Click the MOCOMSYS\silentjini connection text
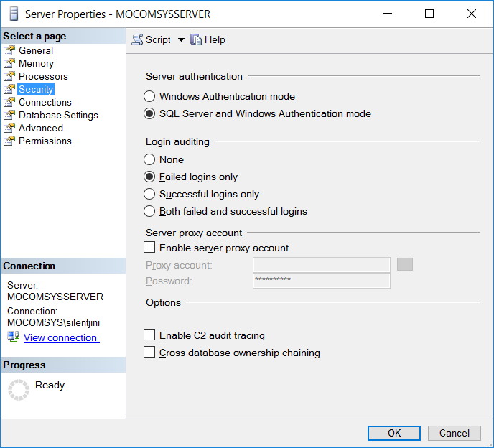Image resolution: width=494 pixels, height=448 pixels. point(54,322)
